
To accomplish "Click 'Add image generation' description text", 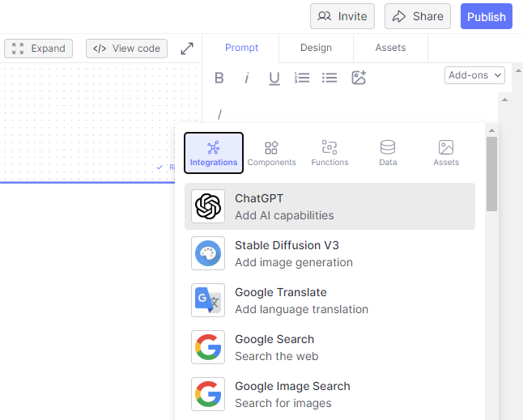I will 294,263.
